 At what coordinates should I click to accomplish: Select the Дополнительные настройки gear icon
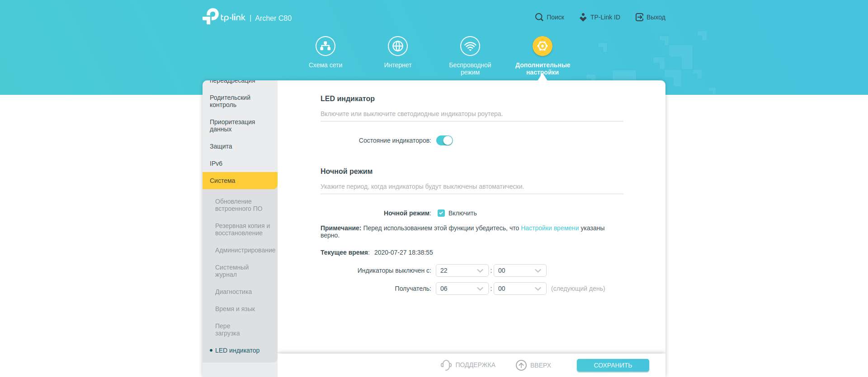click(x=542, y=46)
